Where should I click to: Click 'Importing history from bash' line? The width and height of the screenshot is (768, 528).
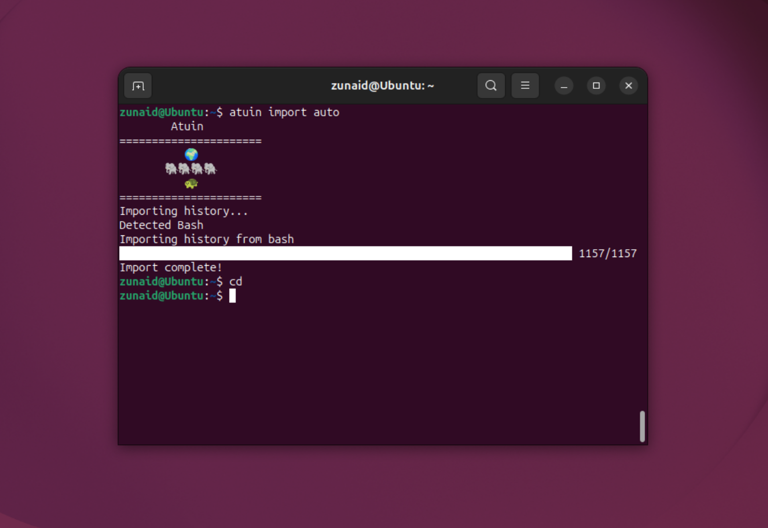[x=207, y=239]
